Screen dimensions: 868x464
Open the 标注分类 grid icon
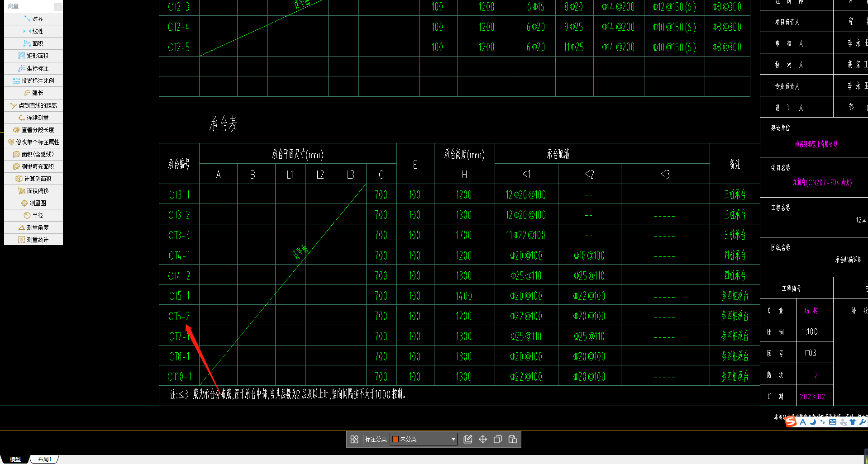tap(354, 439)
